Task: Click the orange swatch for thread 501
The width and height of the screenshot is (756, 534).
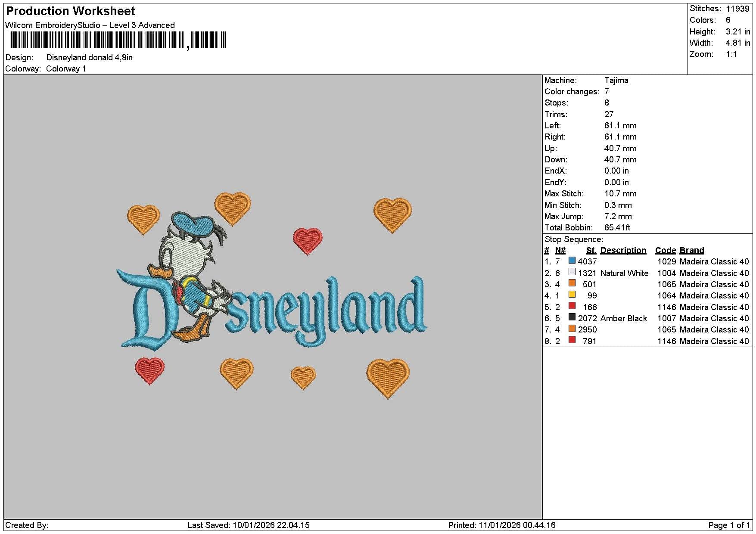Action: (x=572, y=283)
